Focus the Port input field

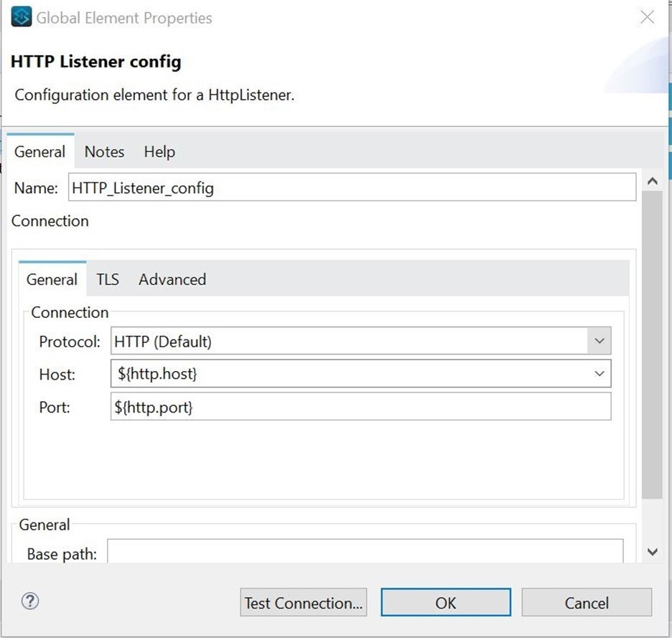(360, 407)
